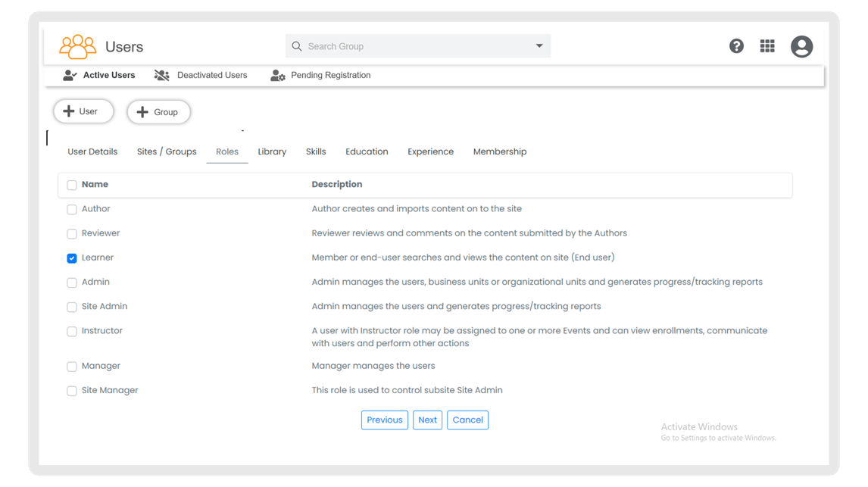
Task: Click the Pending Registration gear-user icon
Action: [x=278, y=76]
